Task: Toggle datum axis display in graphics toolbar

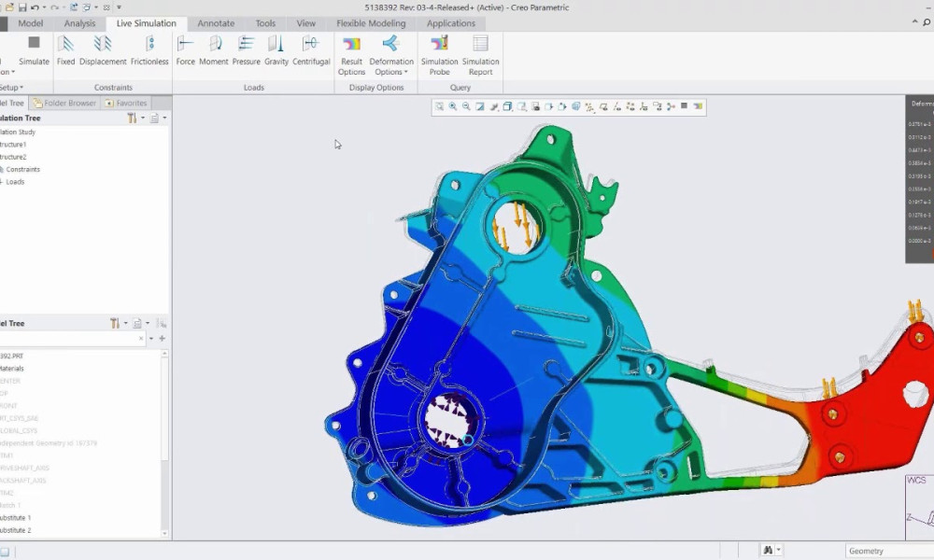Action: pyautogui.click(x=616, y=106)
